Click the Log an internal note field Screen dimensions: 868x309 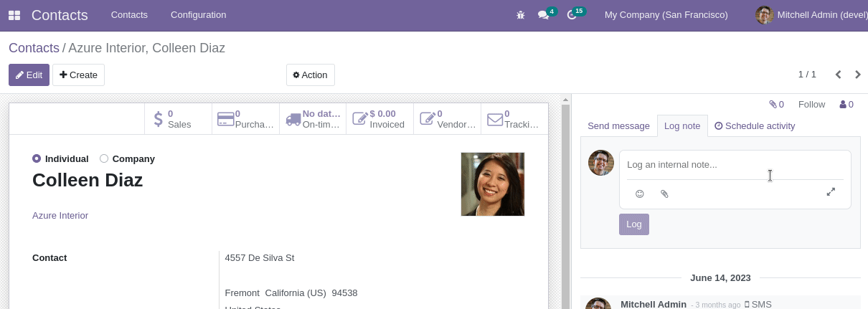point(735,165)
